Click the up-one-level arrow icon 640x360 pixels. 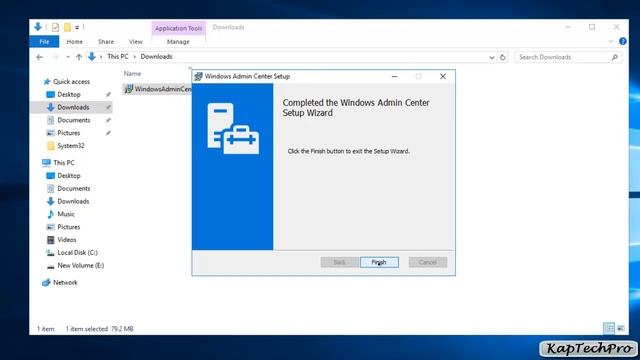(x=79, y=57)
